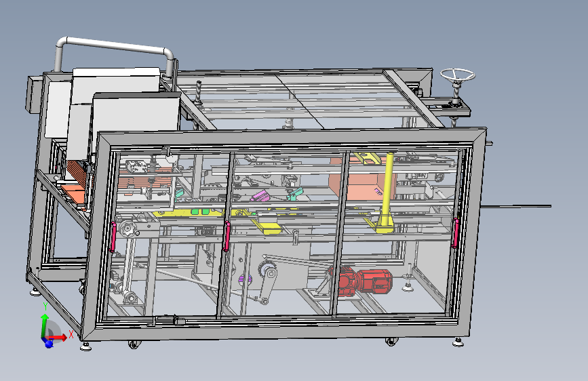Pick the pink handle on the left door
The width and height of the screenshot is (588, 381).
tap(113, 237)
